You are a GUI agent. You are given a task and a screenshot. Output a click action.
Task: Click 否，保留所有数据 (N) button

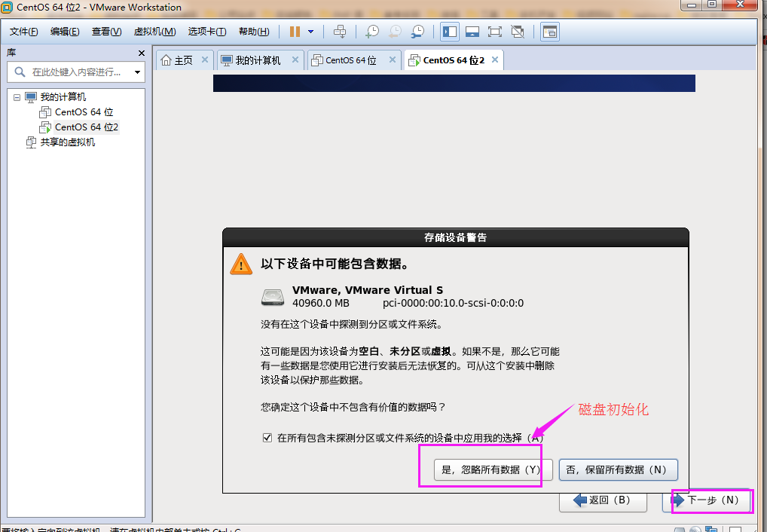(x=618, y=470)
